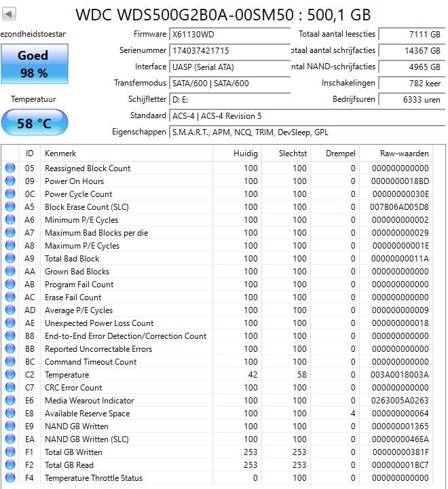The width and height of the screenshot is (448, 489).
Task: Click the total reads value 7111 GB
Action: [412, 34]
